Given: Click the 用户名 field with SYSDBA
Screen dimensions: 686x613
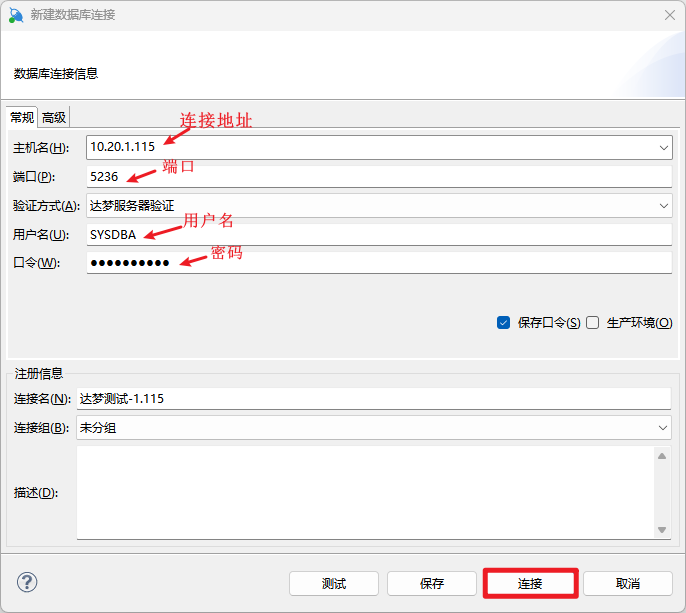Looking at the screenshot, I should (x=379, y=235).
